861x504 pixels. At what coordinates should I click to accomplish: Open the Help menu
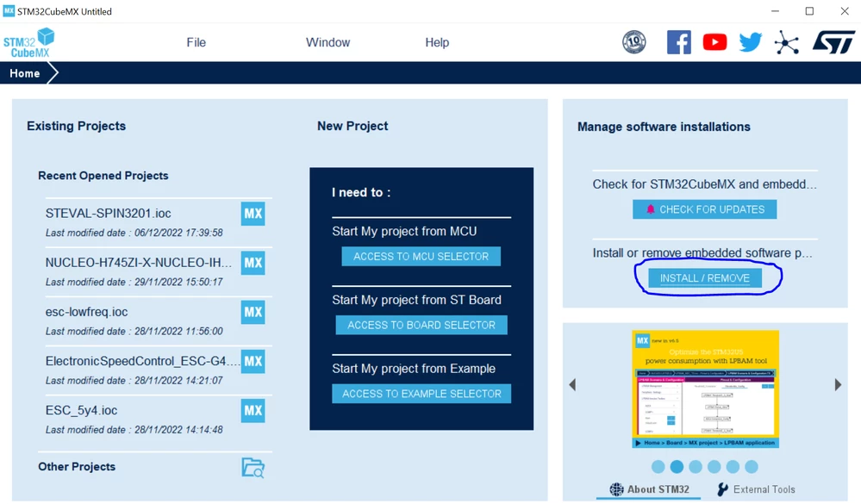tap(437, 42)
